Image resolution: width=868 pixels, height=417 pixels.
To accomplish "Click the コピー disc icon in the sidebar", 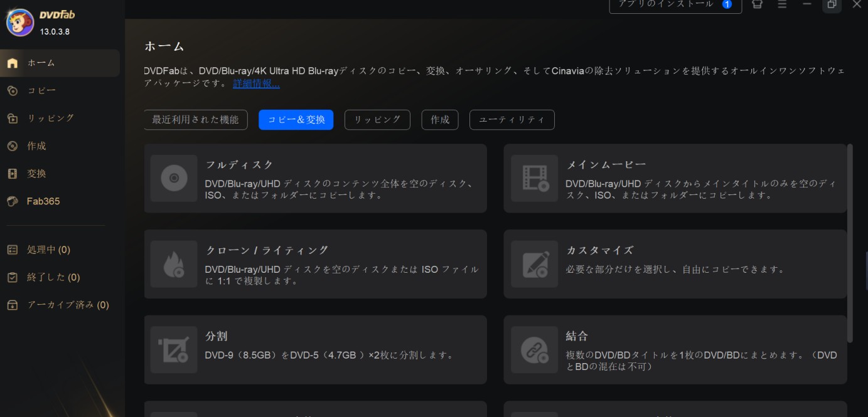I will tap(13, 90).
